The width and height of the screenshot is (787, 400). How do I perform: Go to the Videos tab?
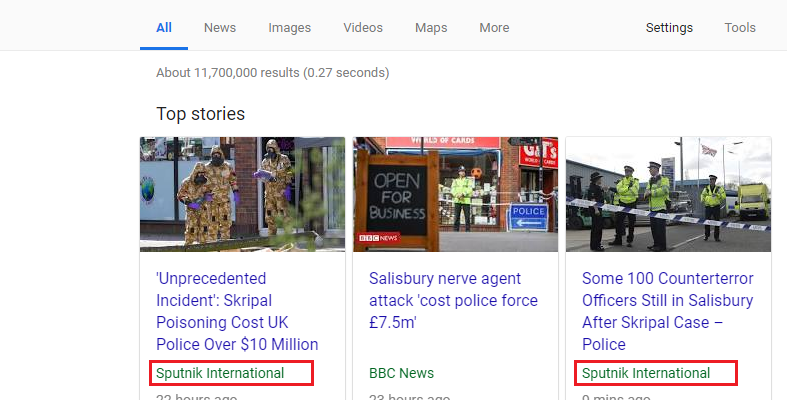363,28
